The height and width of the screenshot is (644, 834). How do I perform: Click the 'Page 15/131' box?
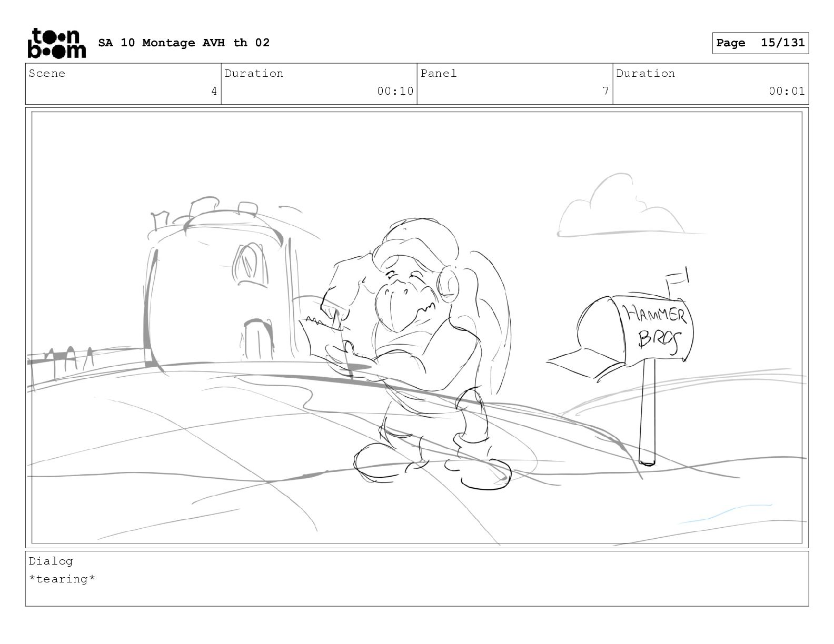click(760, 43)
